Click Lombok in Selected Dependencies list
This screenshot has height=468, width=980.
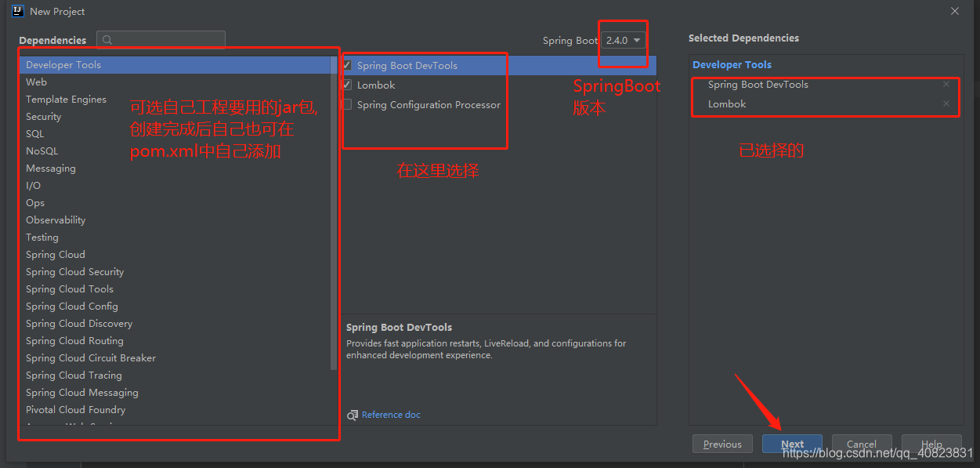pos(727,104)
